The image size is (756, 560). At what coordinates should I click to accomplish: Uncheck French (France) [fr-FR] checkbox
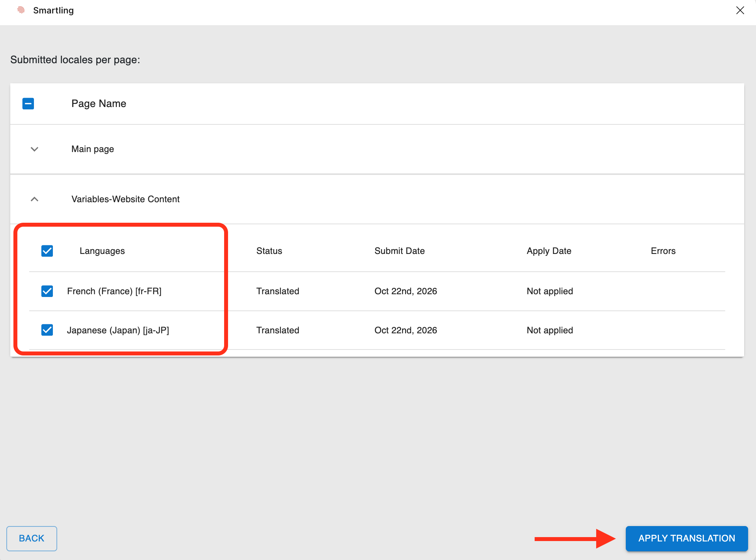(x=47, y=291)
